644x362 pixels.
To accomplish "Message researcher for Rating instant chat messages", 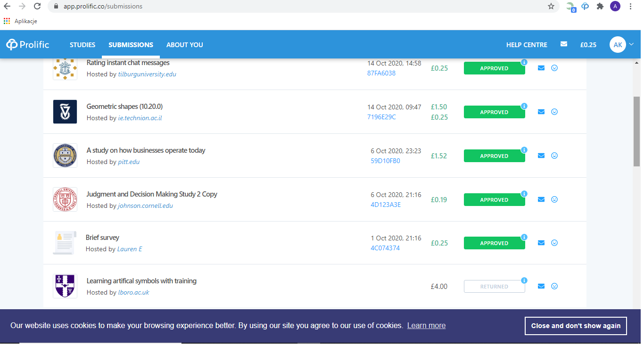I will pyautogui.click(x=541, y=68).
